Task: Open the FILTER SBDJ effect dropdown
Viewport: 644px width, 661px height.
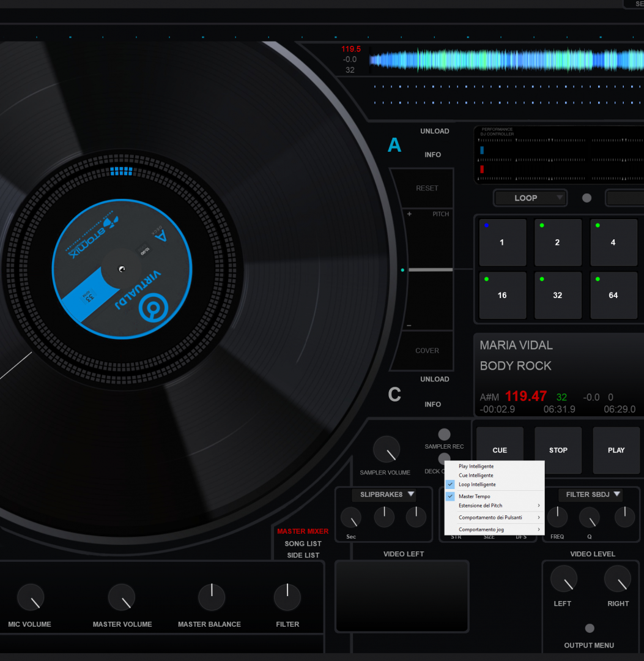Action: point(590,495)
